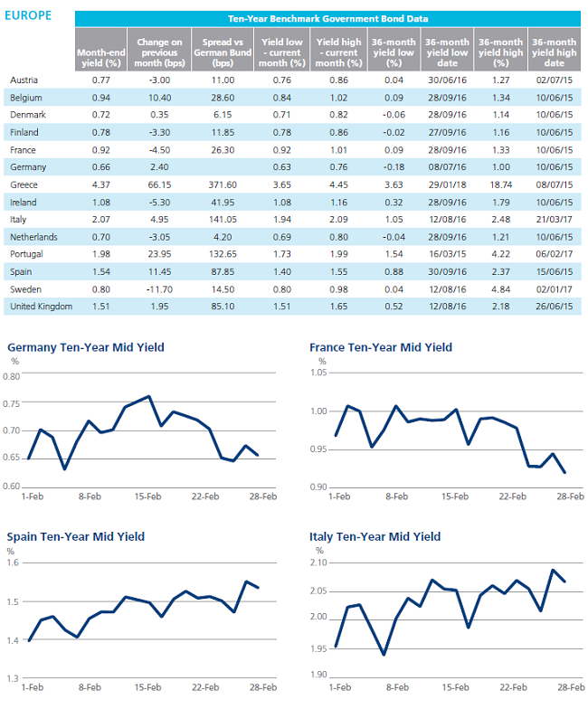588x709 pixels.
Task: Click the 2.10 axis label on Italy chart
Action: pyautogui.click(x=318, y=562)
